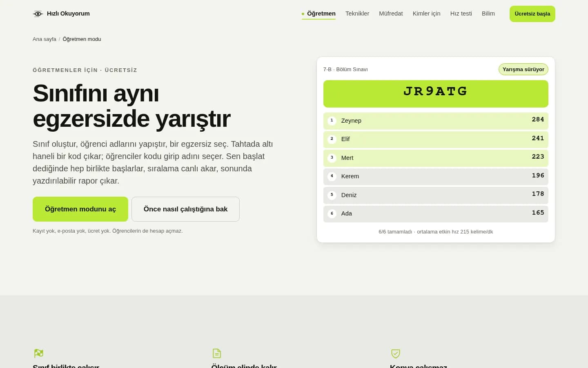Click the checkered flag icon
This screenshot has width=588, height=368.
[39, 353]
